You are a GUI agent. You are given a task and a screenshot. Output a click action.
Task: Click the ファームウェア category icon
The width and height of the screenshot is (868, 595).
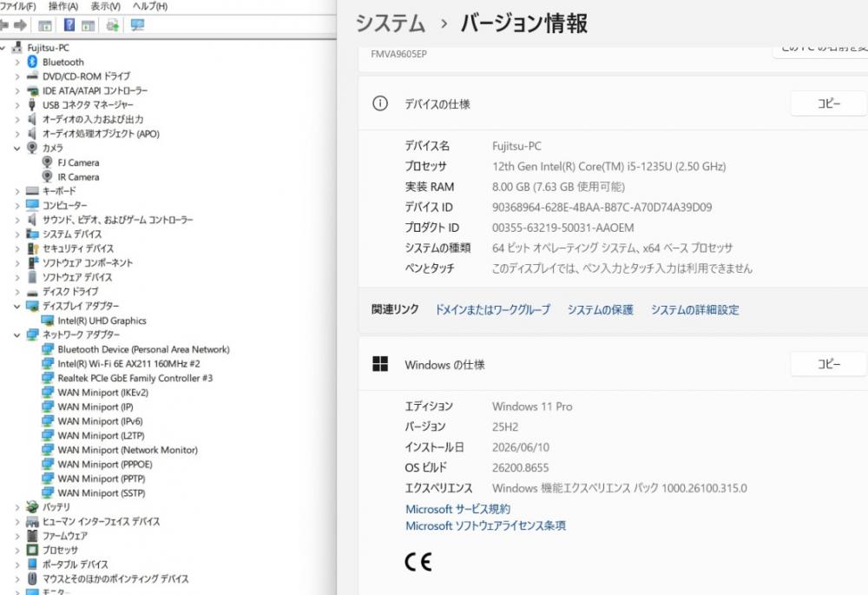[x=32, y=536]
